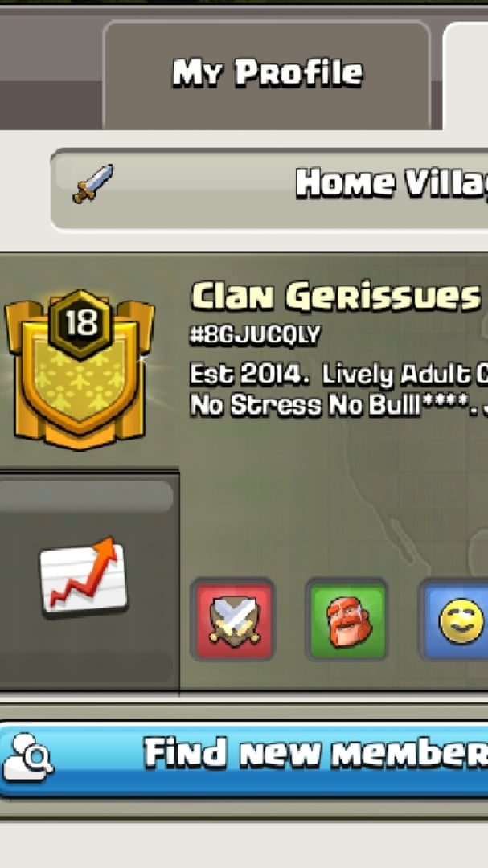488x868 pixels.
Task: Tap the clan tag #8GJUCQLY
Action: click(x=256, y=335)
